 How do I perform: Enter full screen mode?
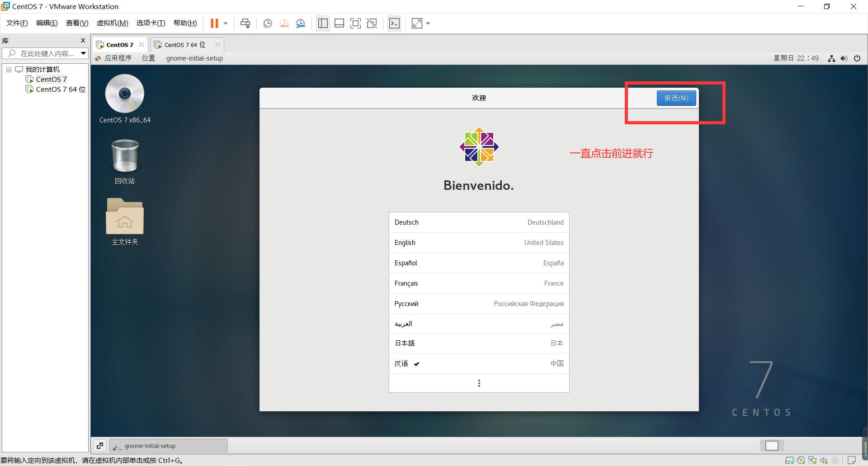(x=356, y=24)
